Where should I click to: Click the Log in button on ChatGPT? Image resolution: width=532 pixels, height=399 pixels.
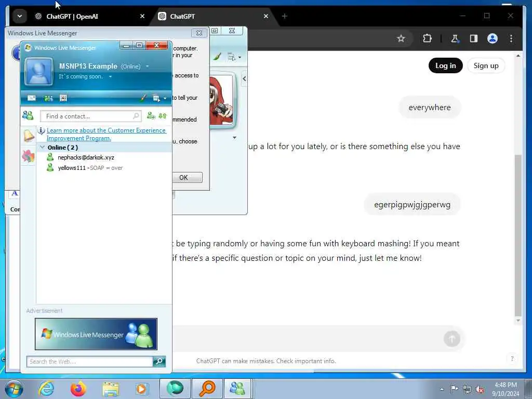445,65
